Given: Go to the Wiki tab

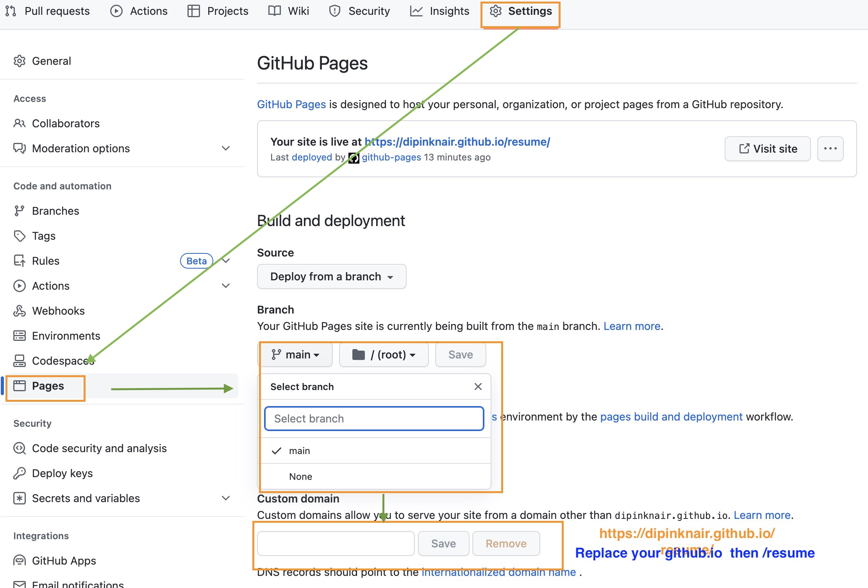Looking at the screenshot, I should pyautogui.click(x=288, y=11).
